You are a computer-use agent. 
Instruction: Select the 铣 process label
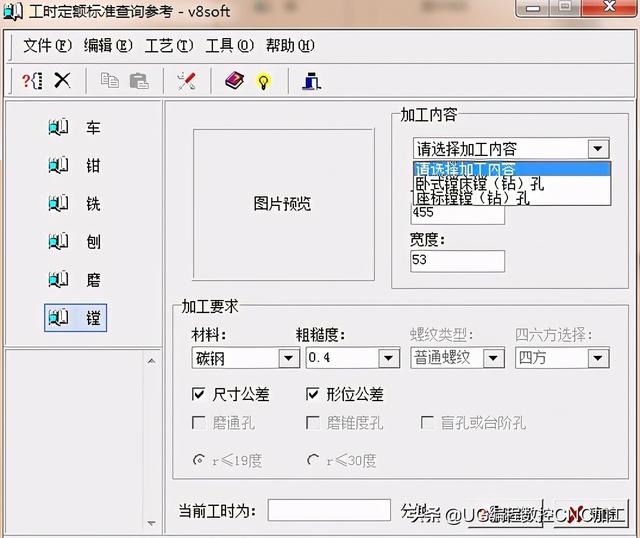click(x=93, y=204)
